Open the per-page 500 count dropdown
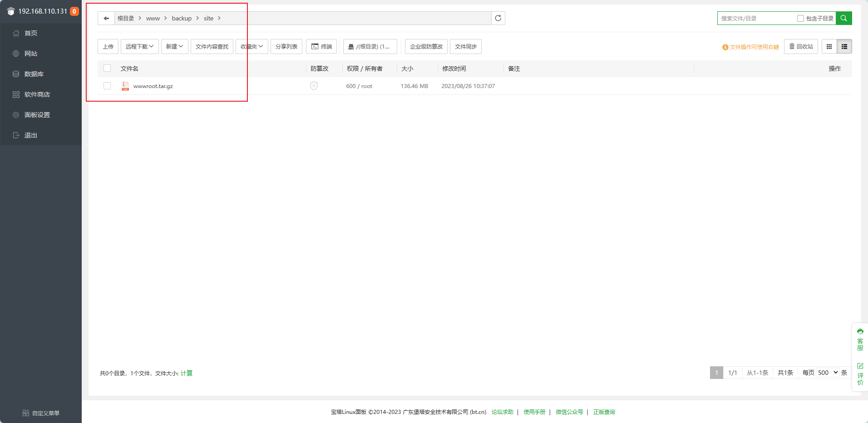868x423 pixels. (828, 373)
